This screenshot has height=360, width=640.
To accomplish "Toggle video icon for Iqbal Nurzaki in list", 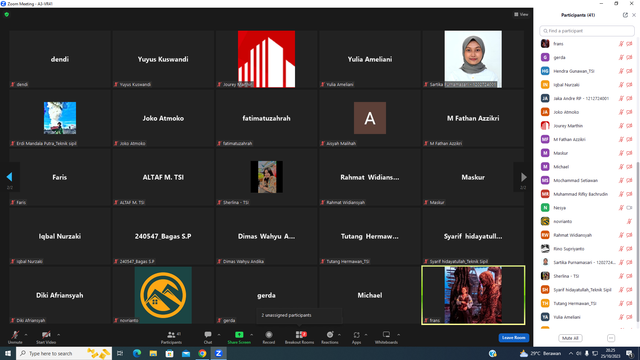I will [629, 84].
